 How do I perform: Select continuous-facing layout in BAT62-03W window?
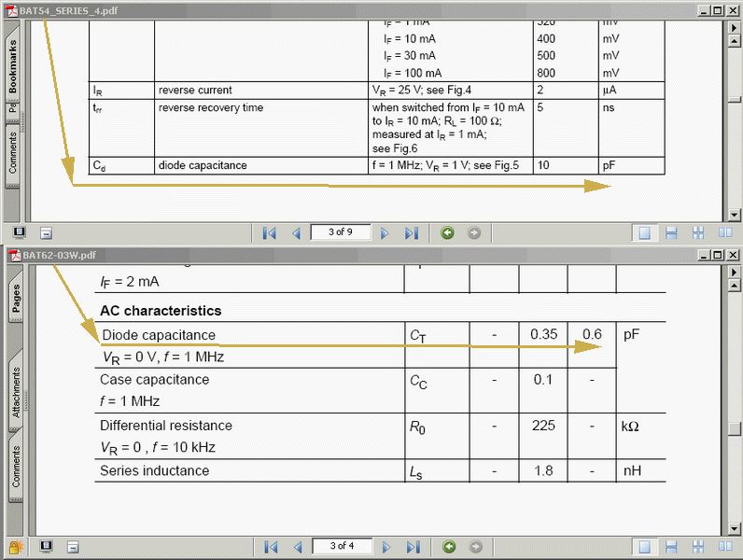[x=698, y=547]
